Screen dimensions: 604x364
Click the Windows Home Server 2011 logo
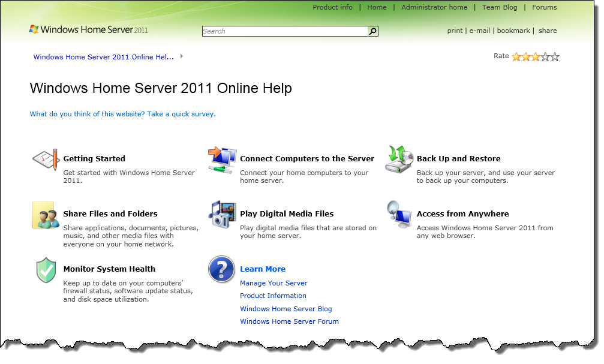tap(89, 29)
